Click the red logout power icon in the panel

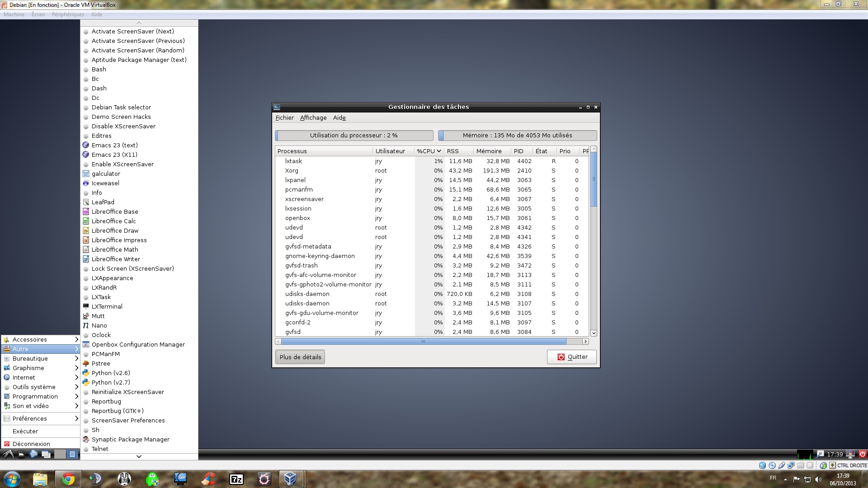[x=862, y=454]
